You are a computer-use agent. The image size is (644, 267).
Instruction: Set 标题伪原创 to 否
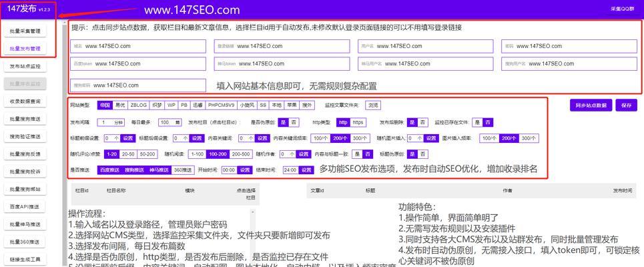point(422,154)
